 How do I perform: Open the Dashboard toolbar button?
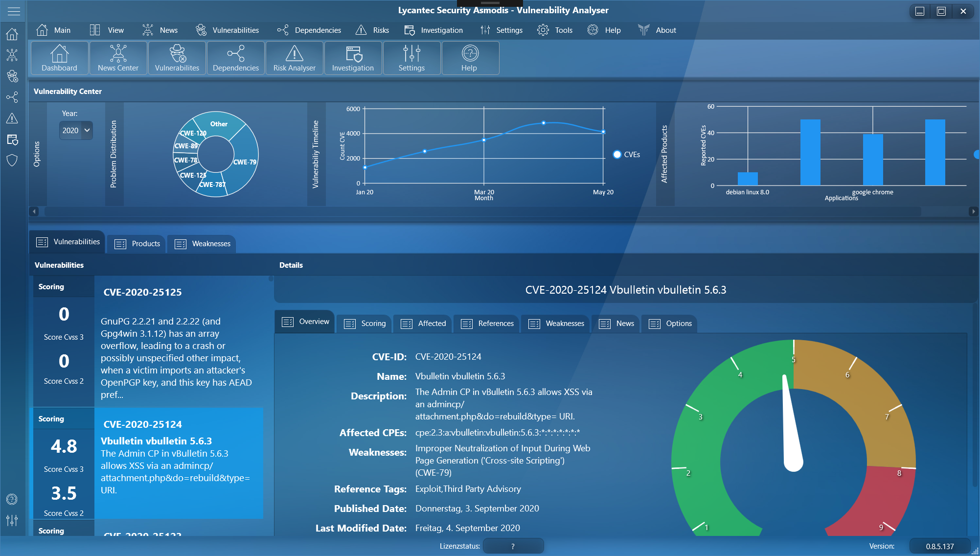point(59,58)
